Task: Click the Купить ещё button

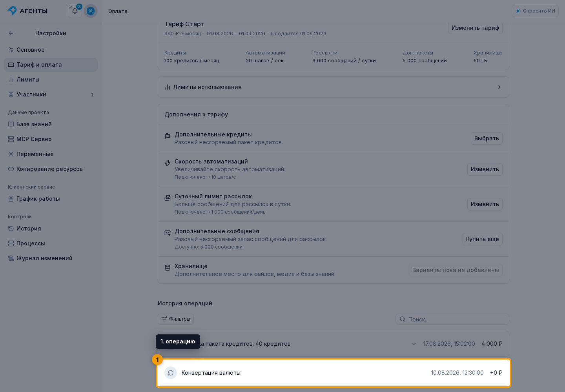Action: click(483, 239)
